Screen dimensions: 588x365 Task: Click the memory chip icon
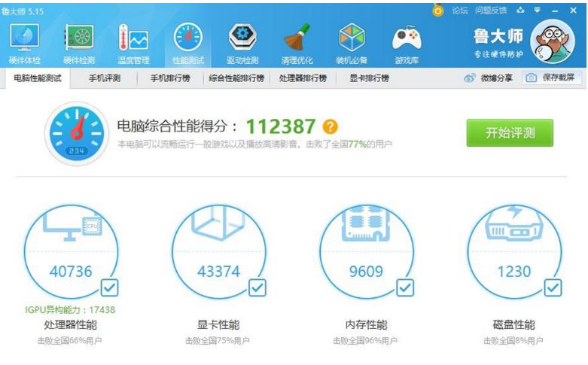(366, 223)
